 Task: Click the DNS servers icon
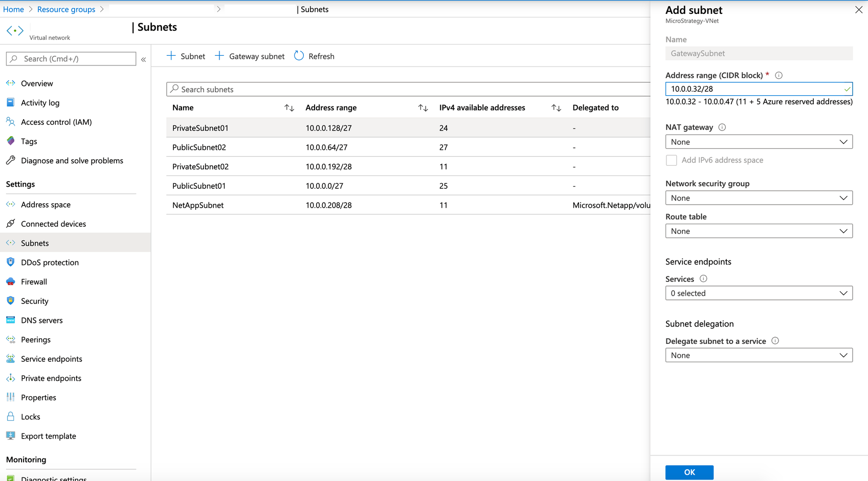[x=10, y=320]
